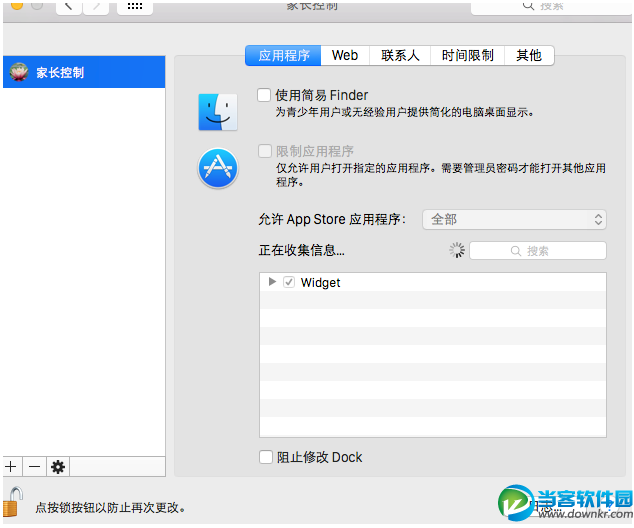
Task: Open the gear action menu
Action: [x=58, y=467]
